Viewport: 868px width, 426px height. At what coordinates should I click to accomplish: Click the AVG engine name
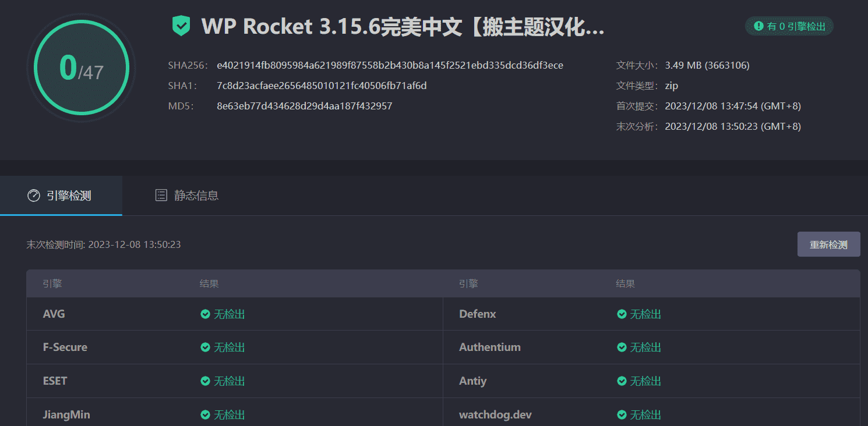54,314
